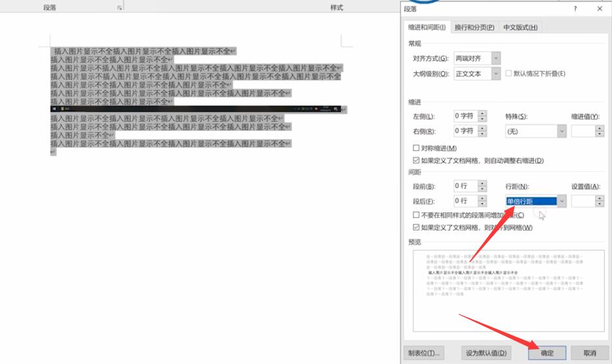Decrease the 左侧 indent with down arrow

[482, 119]
